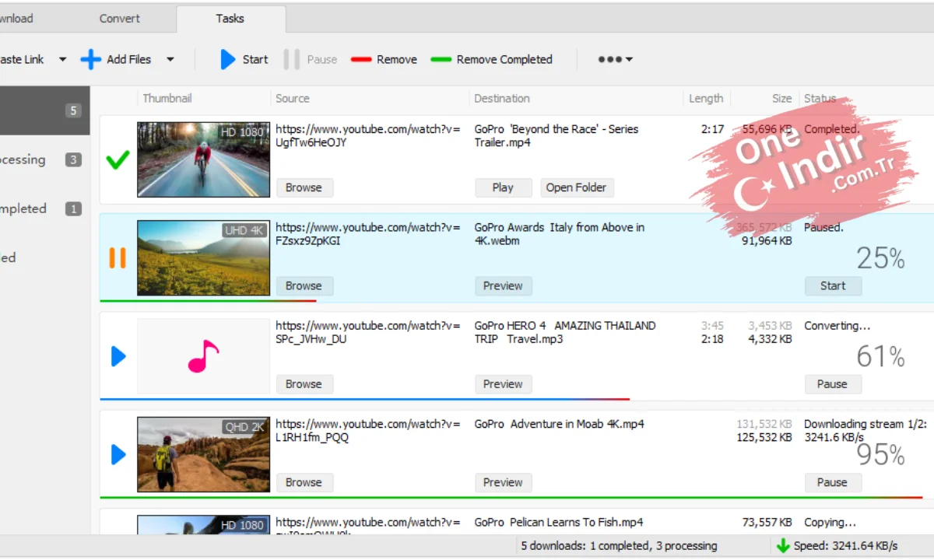The image size is (934, 560).
Task: Click the Destination column header
Action: point(502,98)
